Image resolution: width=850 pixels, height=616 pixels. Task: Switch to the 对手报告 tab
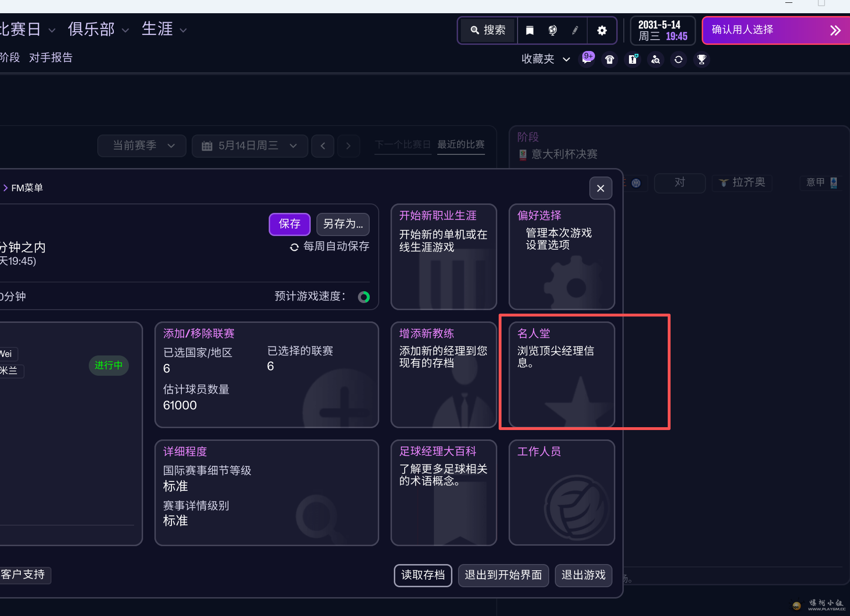[x=51, y=58]
